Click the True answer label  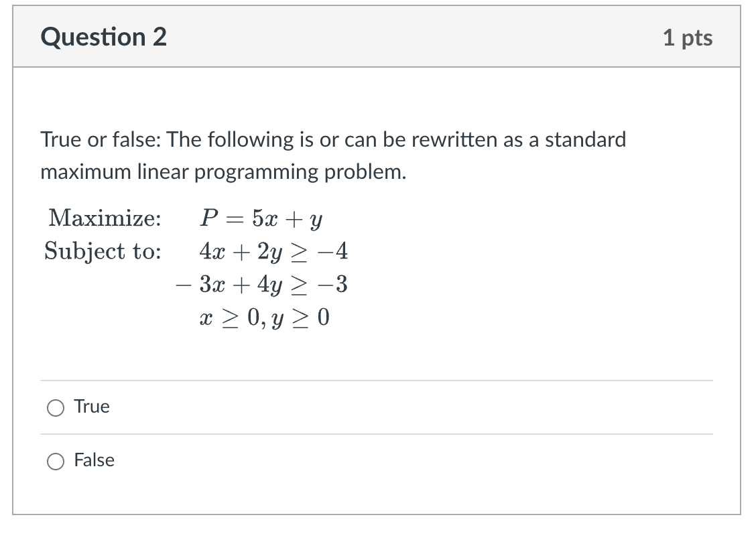[x=92, y=406]
